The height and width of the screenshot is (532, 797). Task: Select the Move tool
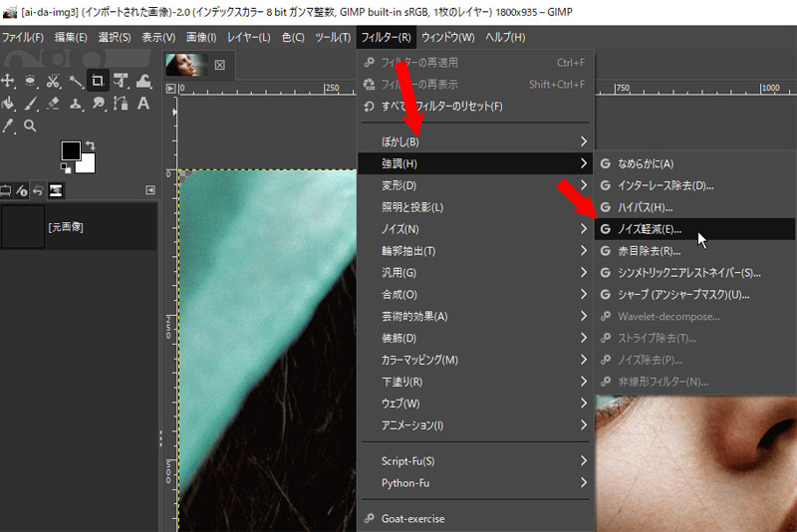[x=9, y=81]
